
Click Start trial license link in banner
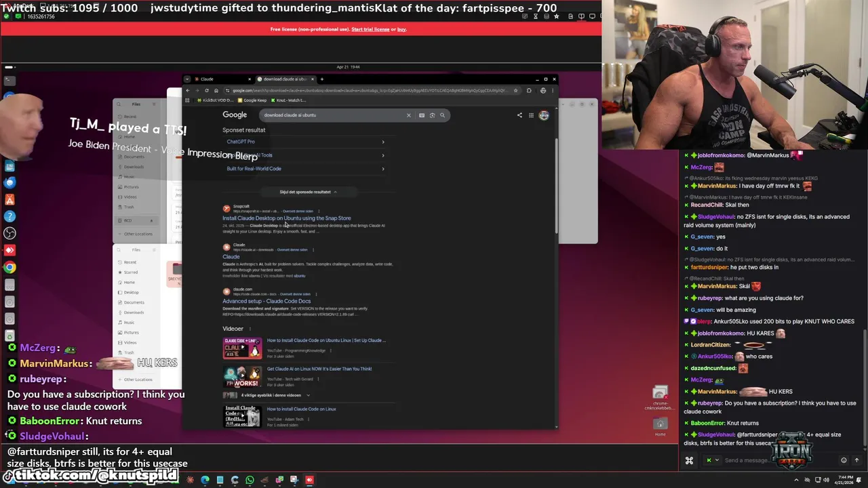point(370,29)
